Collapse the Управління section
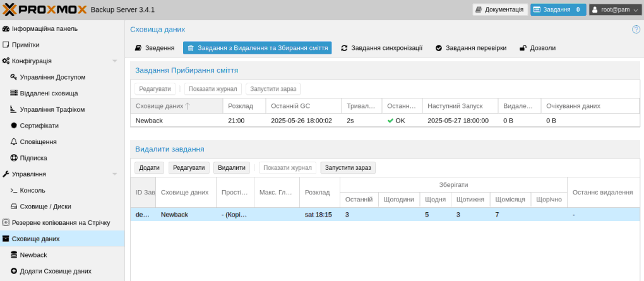644x281 pixels. tap(115, 174)
